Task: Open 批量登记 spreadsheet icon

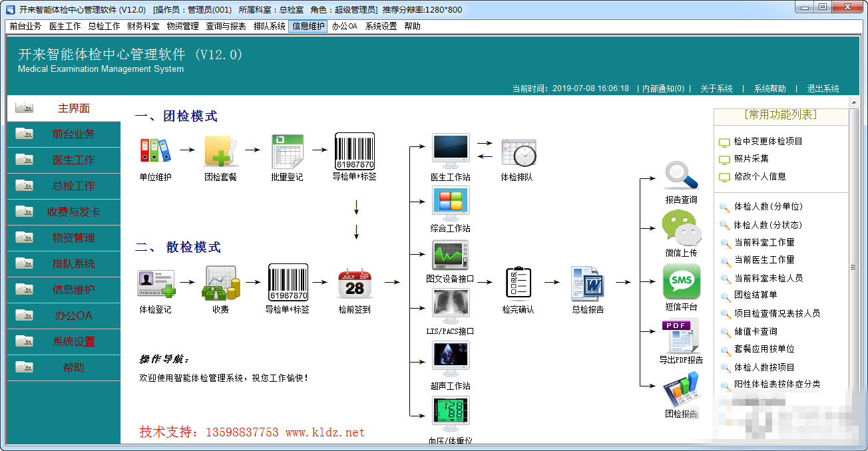Action: [287, 151]
